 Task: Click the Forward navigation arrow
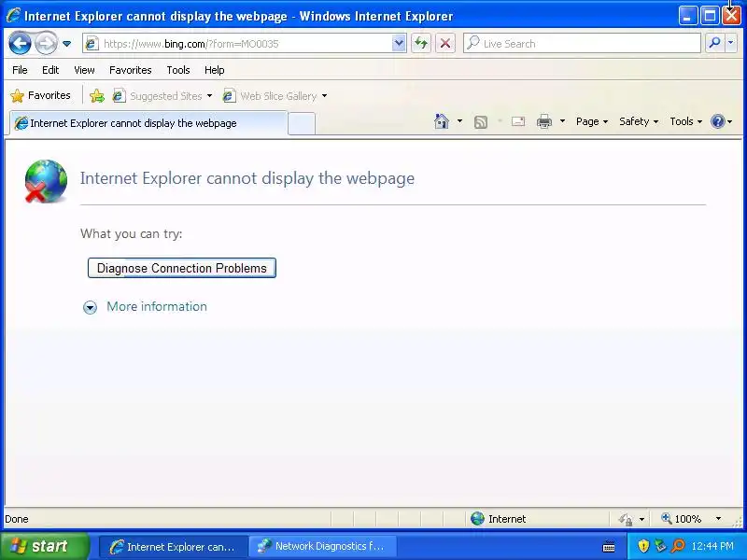point(46,44)
